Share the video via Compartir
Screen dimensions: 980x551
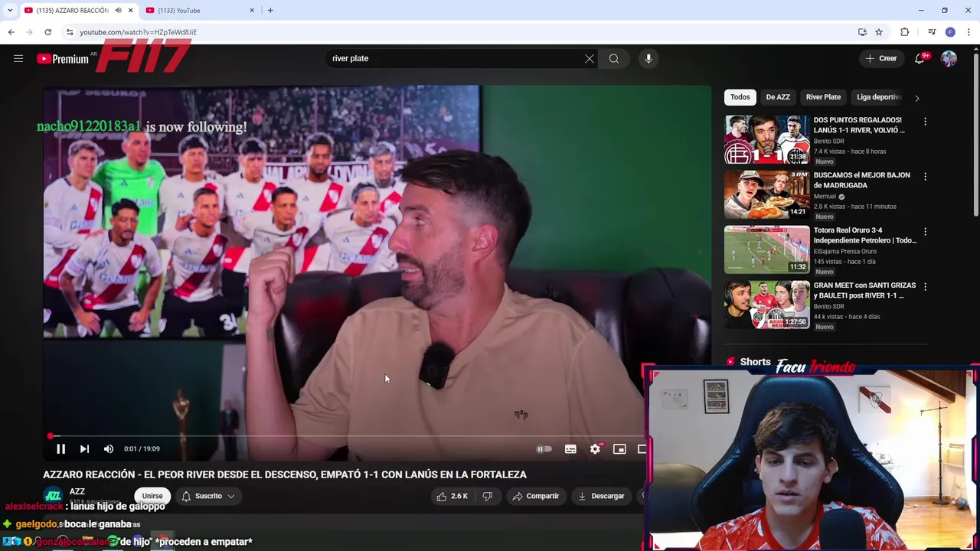tap(536, 496)
